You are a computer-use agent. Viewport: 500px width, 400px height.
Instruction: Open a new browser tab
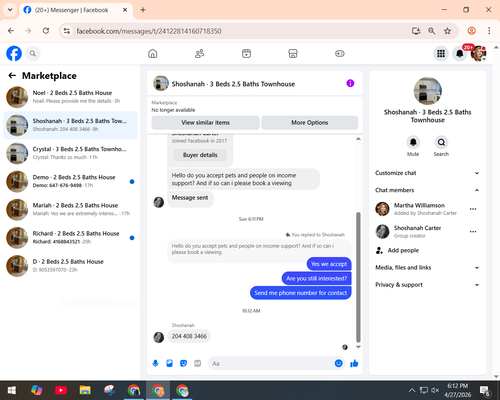(143, 10)
